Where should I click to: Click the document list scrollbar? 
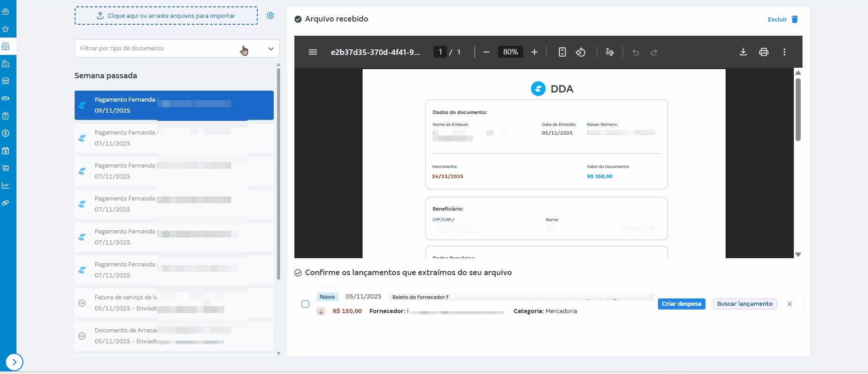pos(278,174)
